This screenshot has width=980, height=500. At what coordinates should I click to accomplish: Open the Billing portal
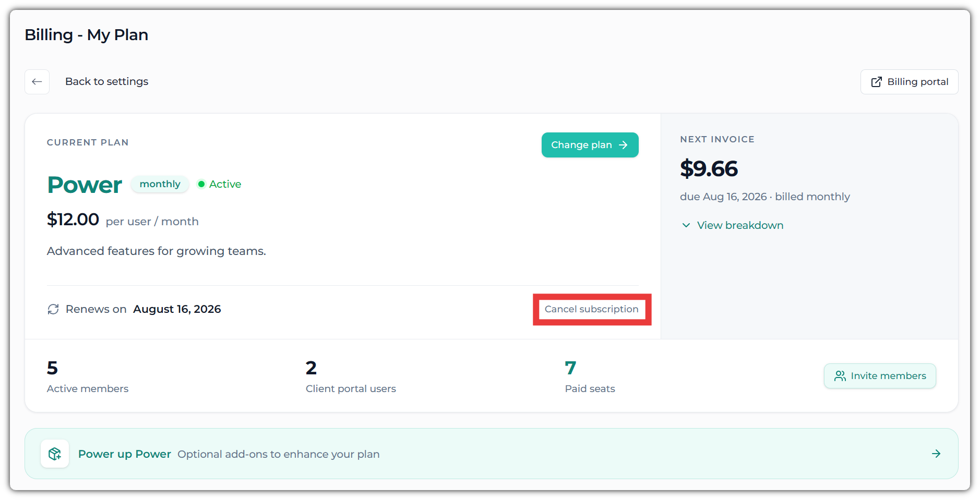click(x=909, y=82)
